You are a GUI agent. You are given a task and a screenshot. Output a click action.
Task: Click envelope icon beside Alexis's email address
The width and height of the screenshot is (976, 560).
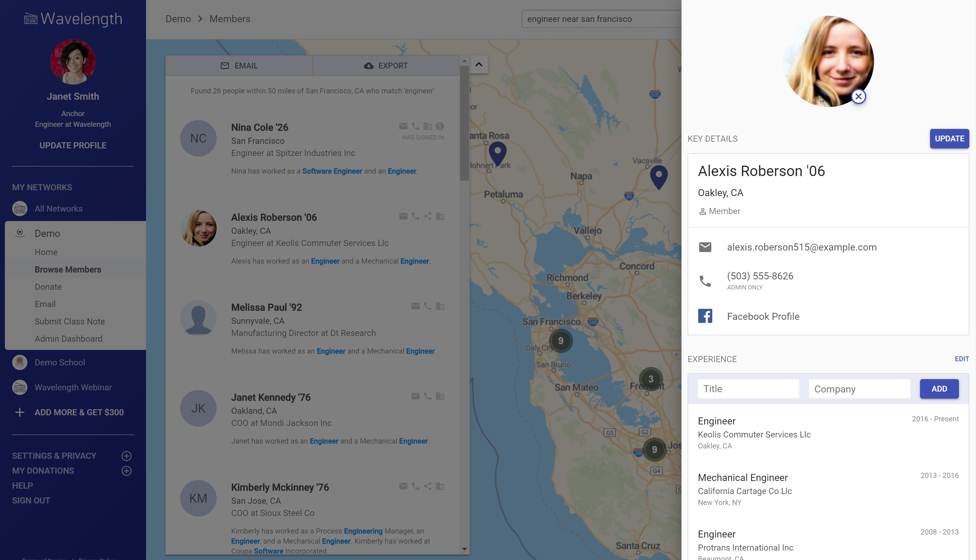click(705, 247)
